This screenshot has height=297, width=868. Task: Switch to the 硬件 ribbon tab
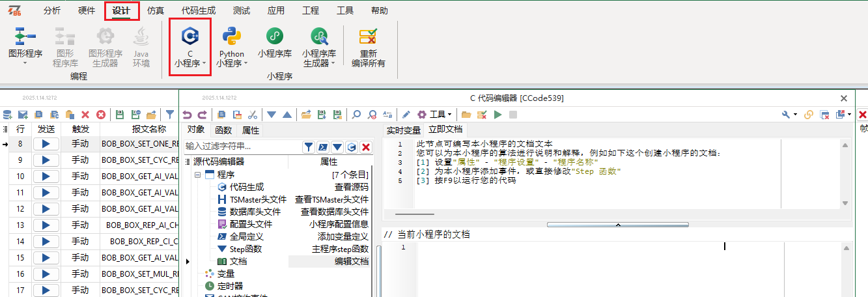pos(86,10)
